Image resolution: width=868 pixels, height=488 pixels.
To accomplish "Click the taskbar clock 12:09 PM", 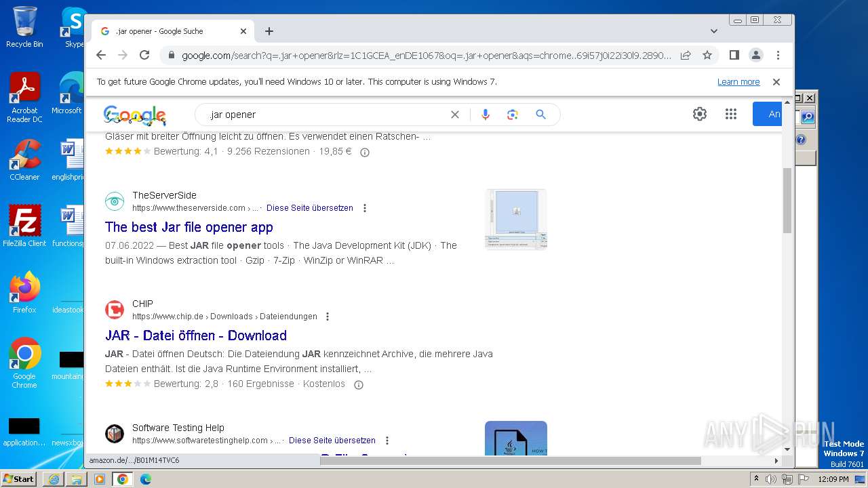I will coord(833,479).
